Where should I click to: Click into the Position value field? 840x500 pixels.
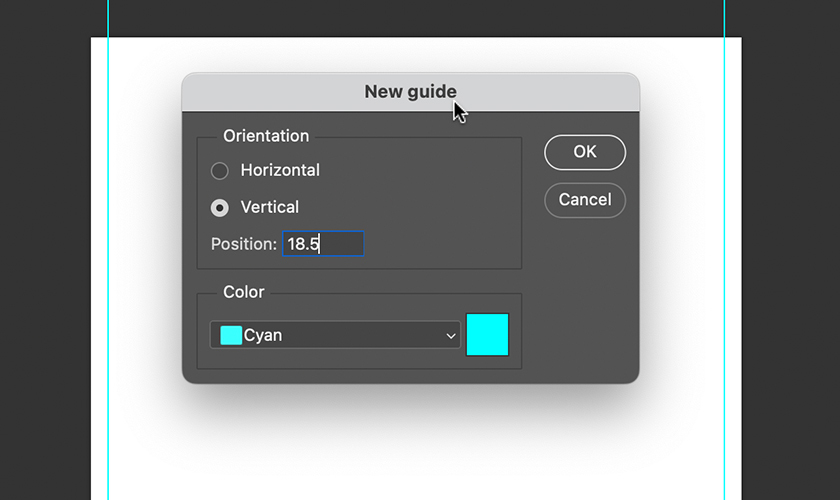click(x=323, y=244)
